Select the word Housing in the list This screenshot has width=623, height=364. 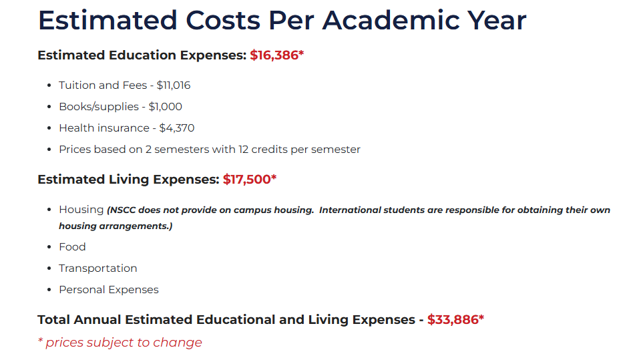[x=81, y=210]
